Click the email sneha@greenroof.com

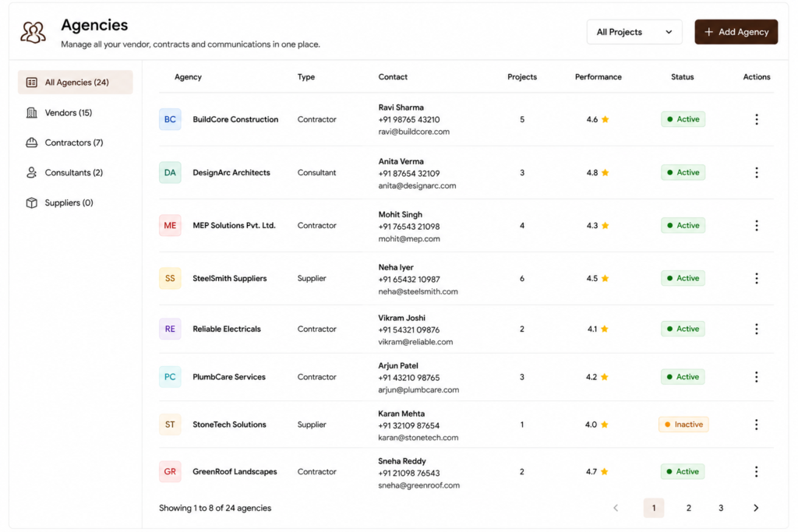pyautogui.click(x=418, y=486)
